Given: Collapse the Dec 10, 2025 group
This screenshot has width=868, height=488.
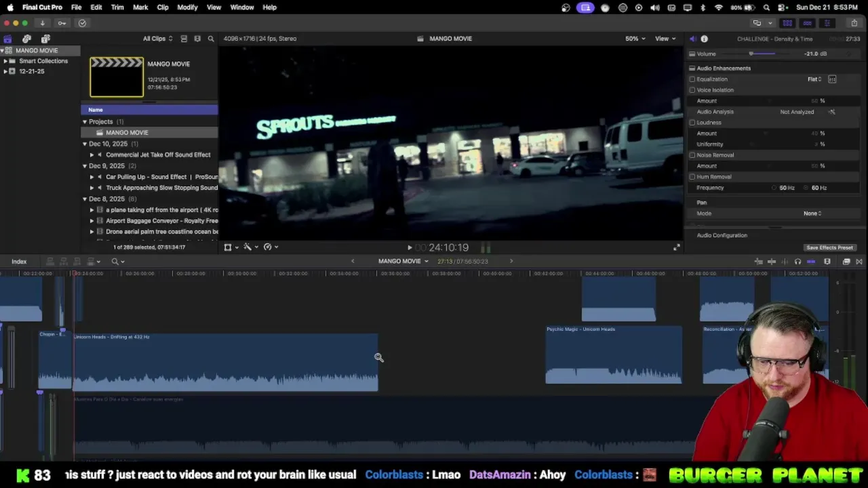Looking at the screenshot, I should tap(85, 144).
